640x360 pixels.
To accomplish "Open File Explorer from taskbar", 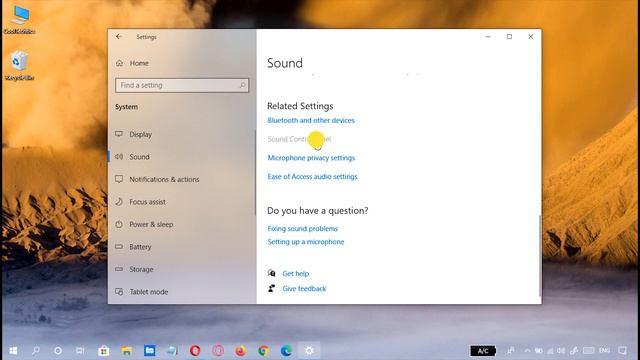I will [127, 351].
